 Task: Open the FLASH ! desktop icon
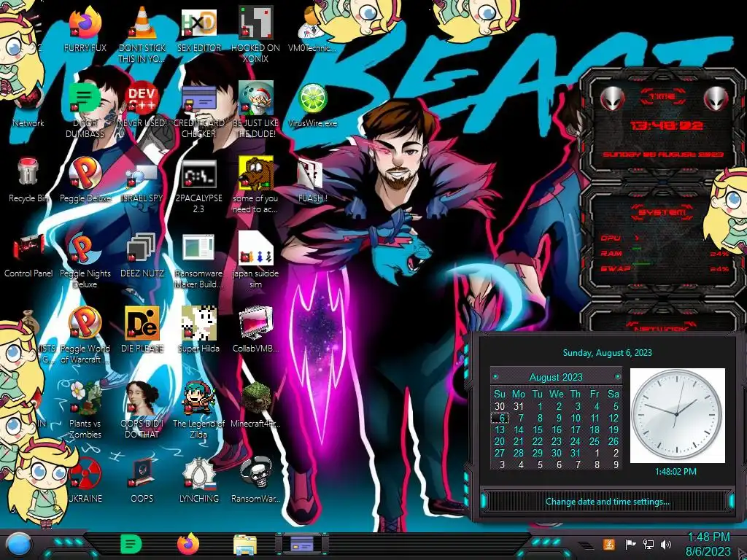[x=312, y=174]
